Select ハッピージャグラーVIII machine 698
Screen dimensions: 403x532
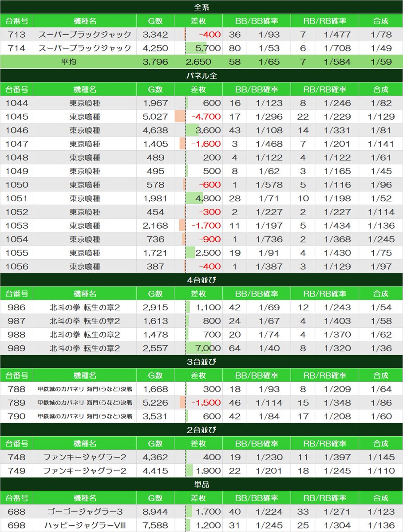(x=201, y=525)
